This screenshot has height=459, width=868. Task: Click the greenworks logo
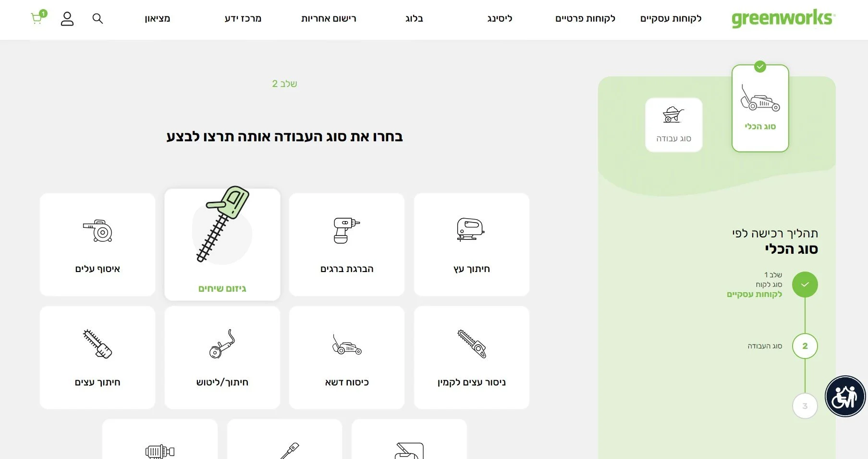pos(783,19)
